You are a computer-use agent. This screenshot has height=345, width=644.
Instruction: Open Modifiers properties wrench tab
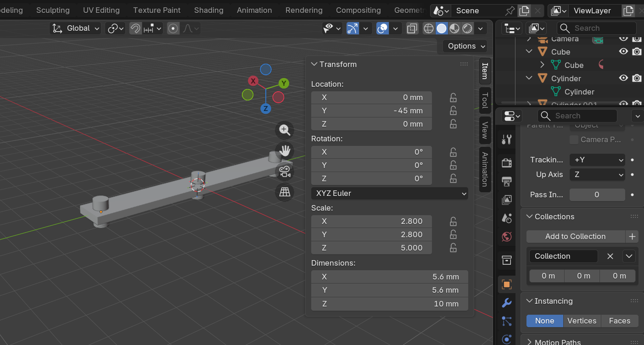[x=507, y=303]
